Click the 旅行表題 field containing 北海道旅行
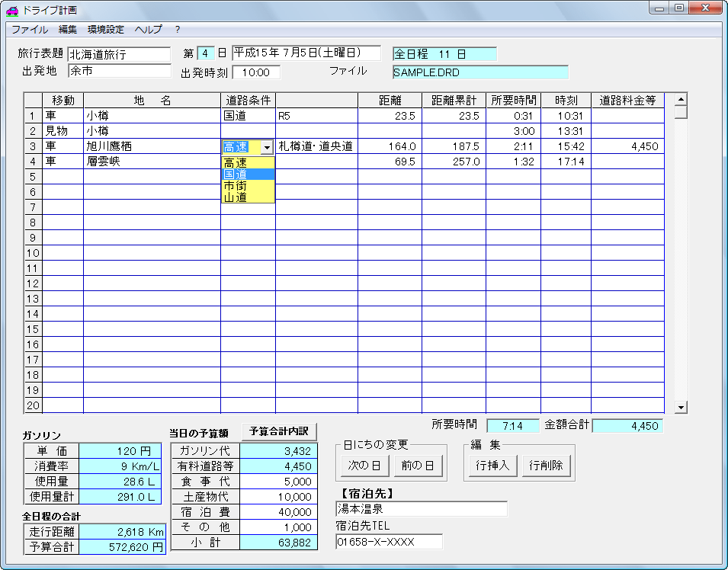 point(119,54)
